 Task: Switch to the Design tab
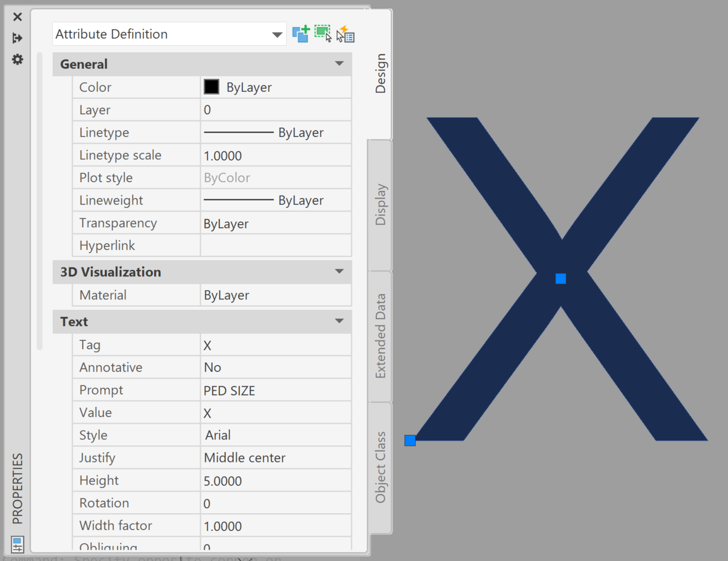(x=380, y=73)
